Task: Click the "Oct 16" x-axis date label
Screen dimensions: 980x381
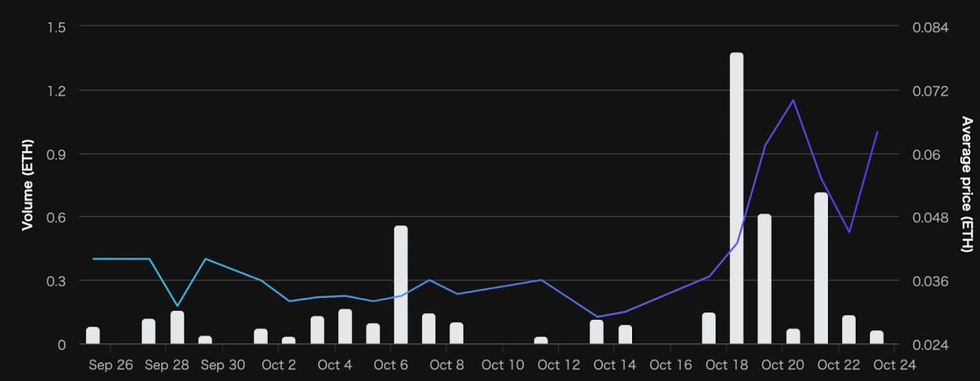Action: [x=670, y=365]
